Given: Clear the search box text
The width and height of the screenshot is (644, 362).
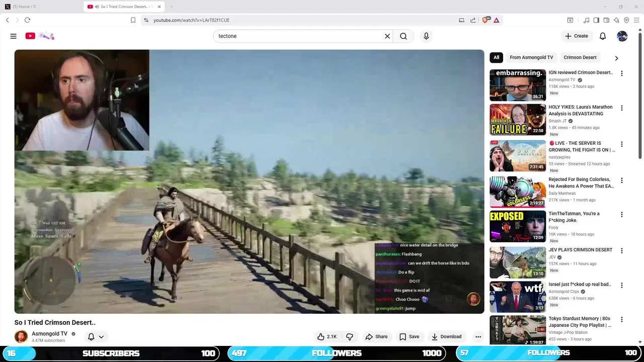Looking at the screenshot, I should [387, 36].
